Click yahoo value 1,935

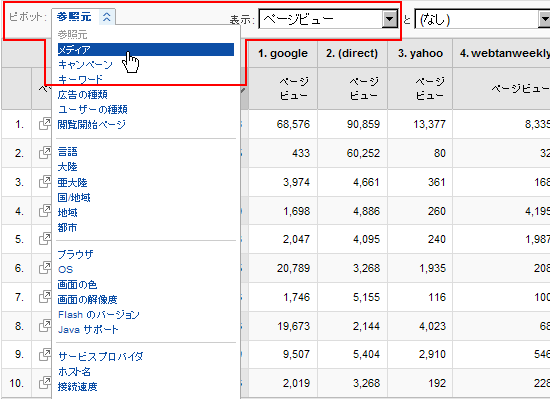point(432,268)
